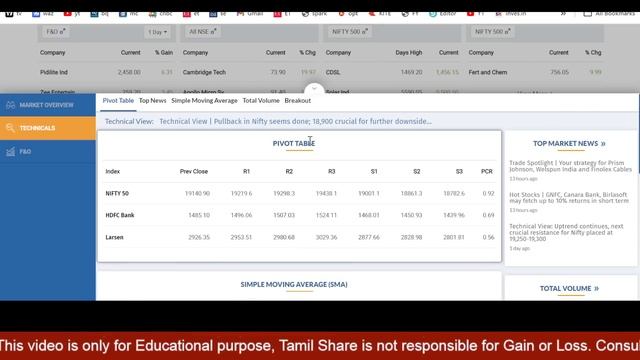Click NIFTY 50 Prev Close value
The image size is (640, 360).
[197, 193]
